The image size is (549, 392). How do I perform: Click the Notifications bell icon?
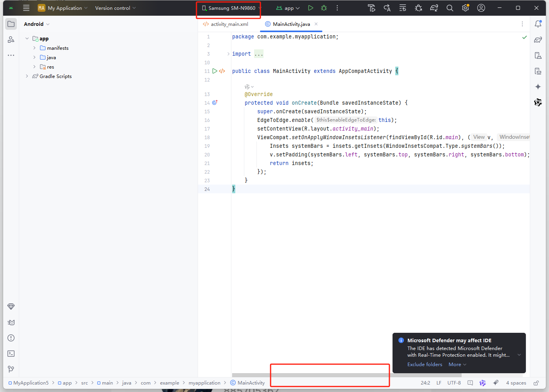tap(538, 24)
